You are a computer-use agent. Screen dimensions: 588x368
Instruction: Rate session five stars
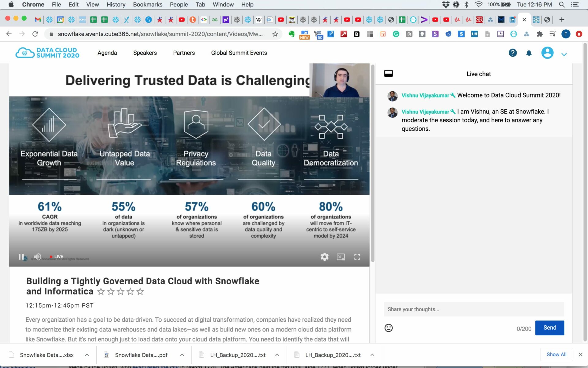pos(140,292)
